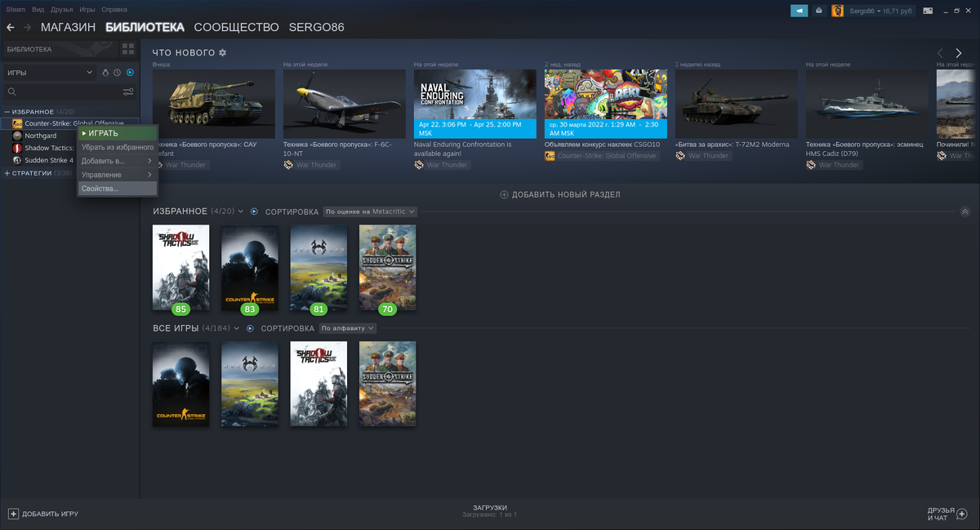Viewport: 980px width, 530px height.
Task: Go to the СООБЩЕСТВО tab
Action: (237, 27)
